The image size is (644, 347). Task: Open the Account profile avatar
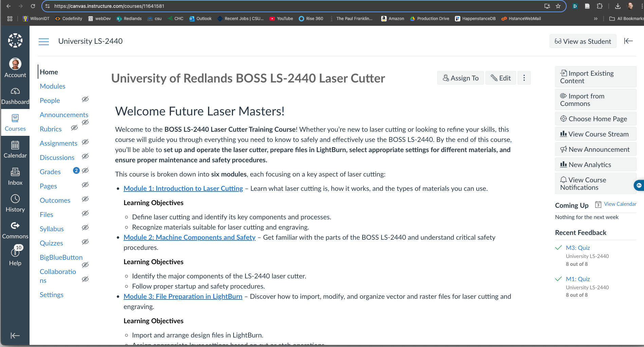click(15, 64)
